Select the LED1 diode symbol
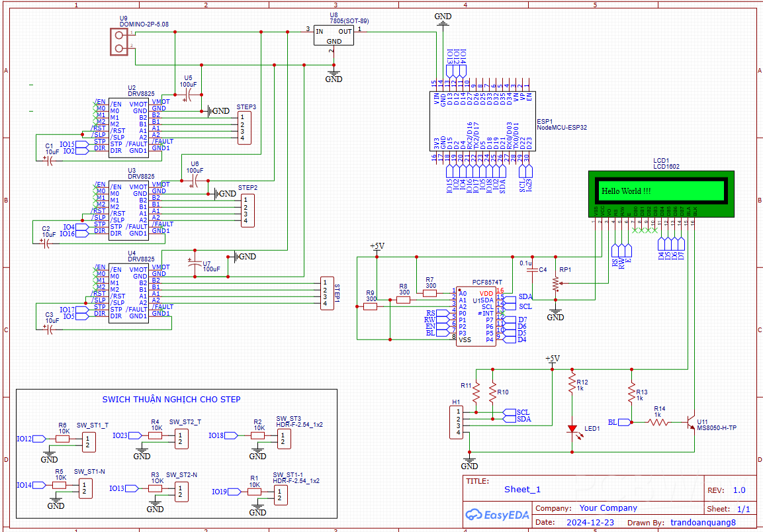 (572, 428)
